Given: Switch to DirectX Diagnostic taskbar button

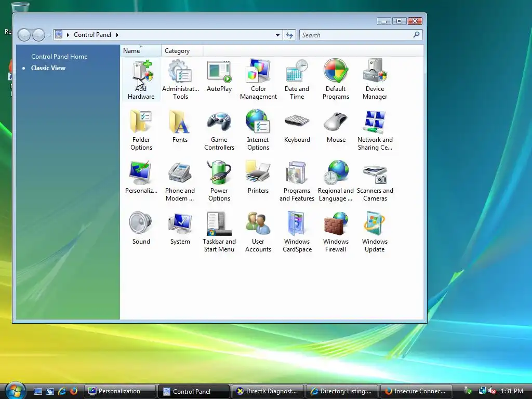Looking at the screenshot, I should 268,392.
